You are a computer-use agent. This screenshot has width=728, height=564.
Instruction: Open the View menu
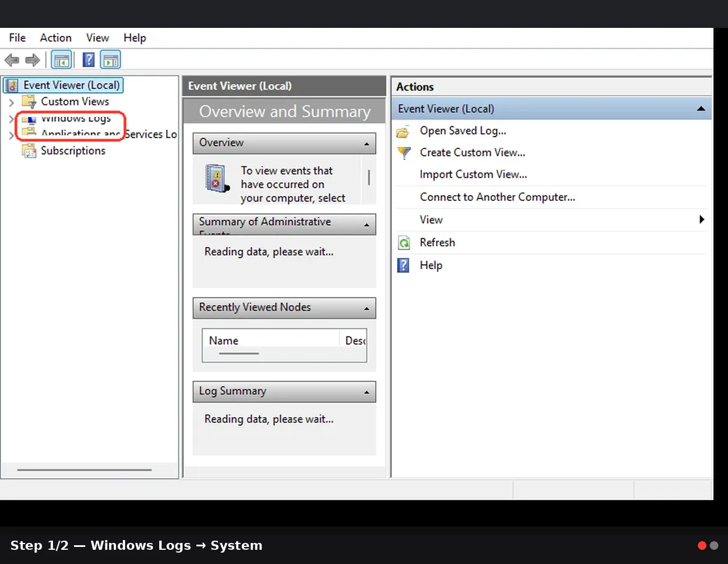coord(97,38)
